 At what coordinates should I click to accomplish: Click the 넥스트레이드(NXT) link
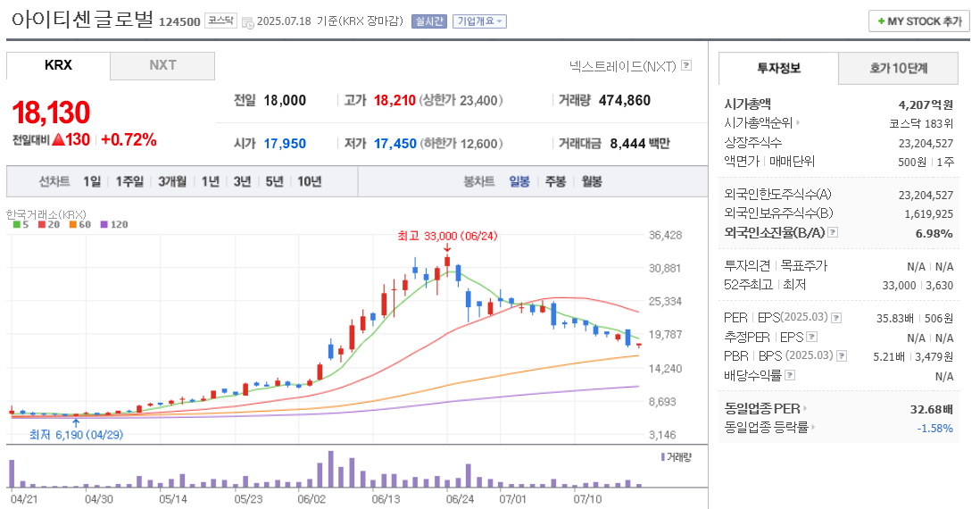pos(622,66)
